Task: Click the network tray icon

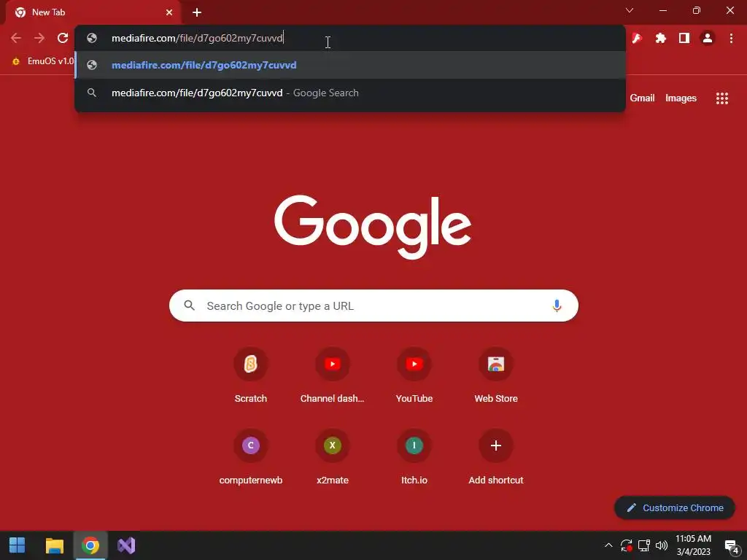Action: point(644,545)
